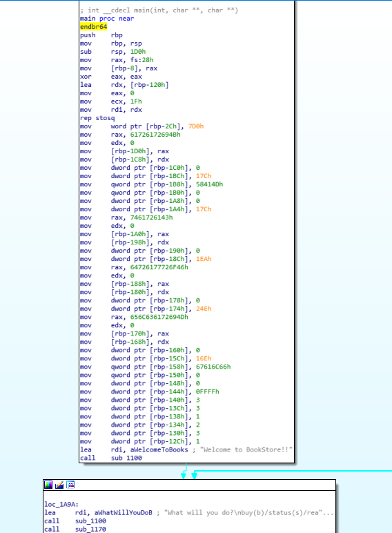Click the 1EAh constant line
Image resolution: width=392 pixels, height=533 pixels.
(x=146, y=259)
